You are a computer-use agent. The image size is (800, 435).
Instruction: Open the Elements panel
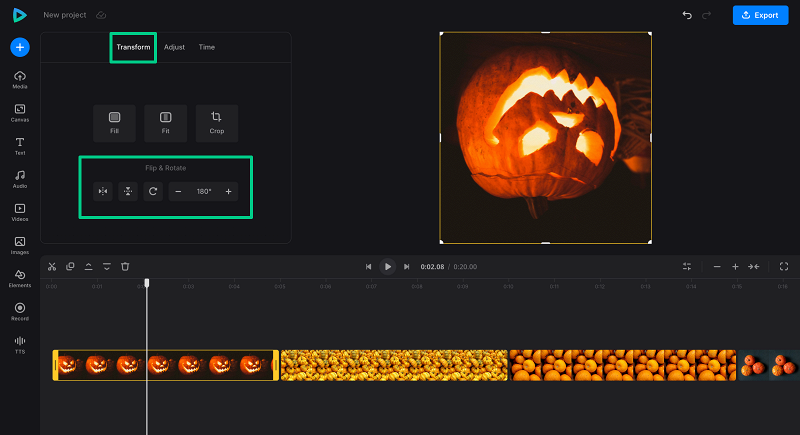point(20,278)
